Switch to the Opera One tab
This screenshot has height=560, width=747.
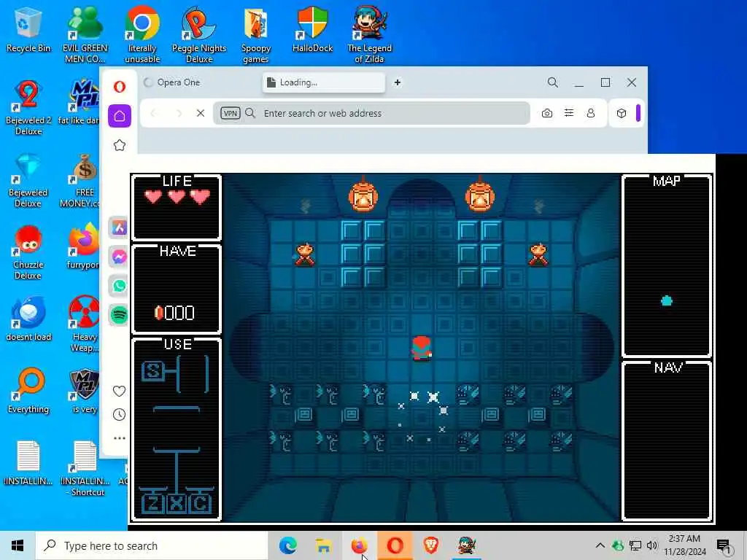tap(199, 82)
